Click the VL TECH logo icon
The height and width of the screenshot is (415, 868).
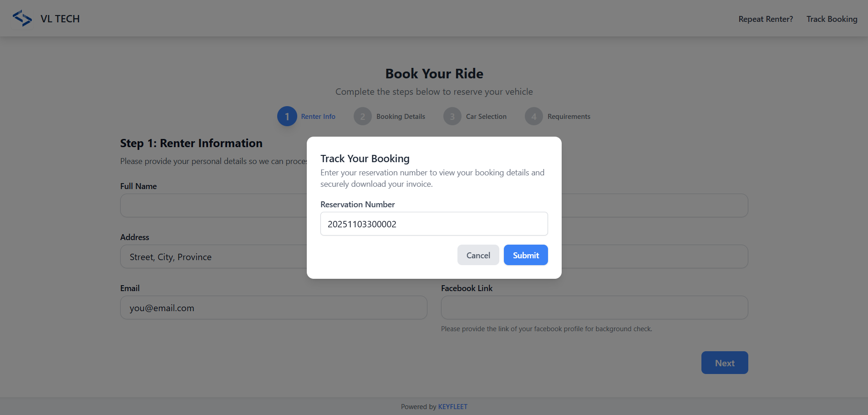point(22,19)
